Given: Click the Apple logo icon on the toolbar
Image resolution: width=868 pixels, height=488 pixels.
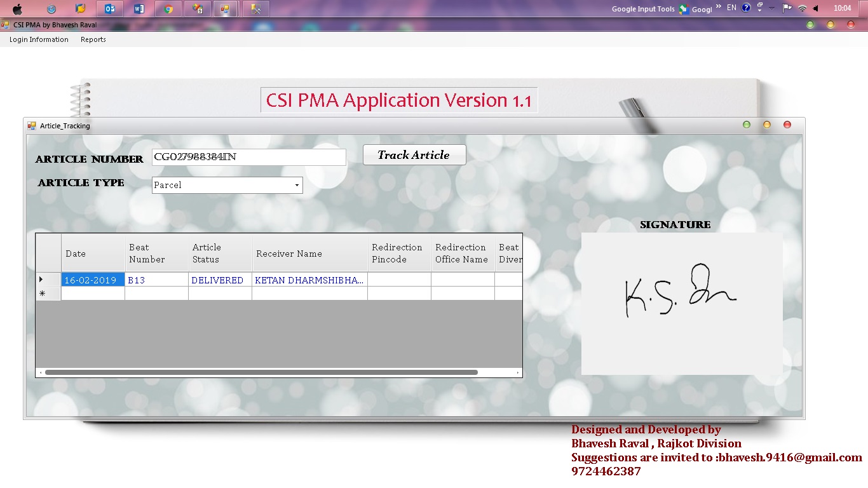Looking at the screenshot, I should click(17, 8).
